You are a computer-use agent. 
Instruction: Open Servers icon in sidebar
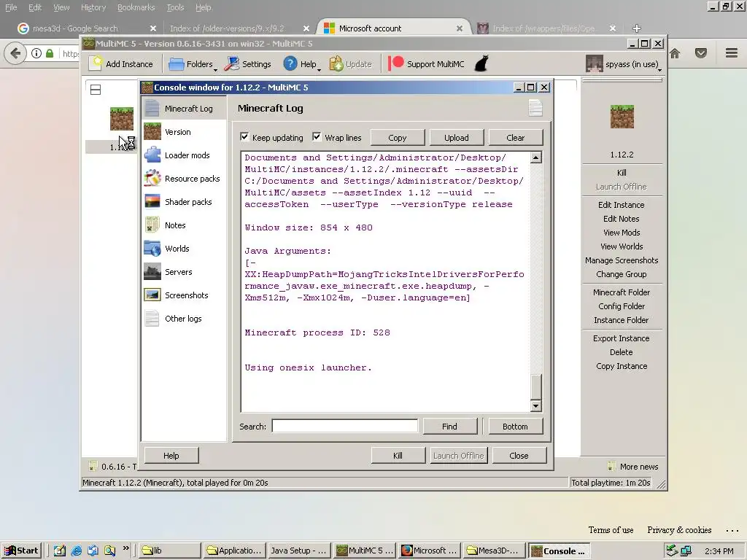[x=152, y=272]
